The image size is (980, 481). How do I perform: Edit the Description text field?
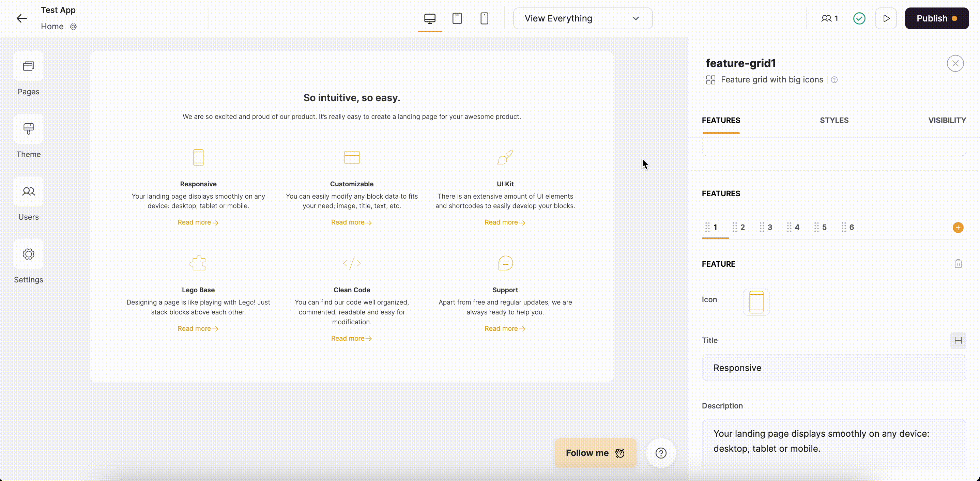click(x=833, y=441)
